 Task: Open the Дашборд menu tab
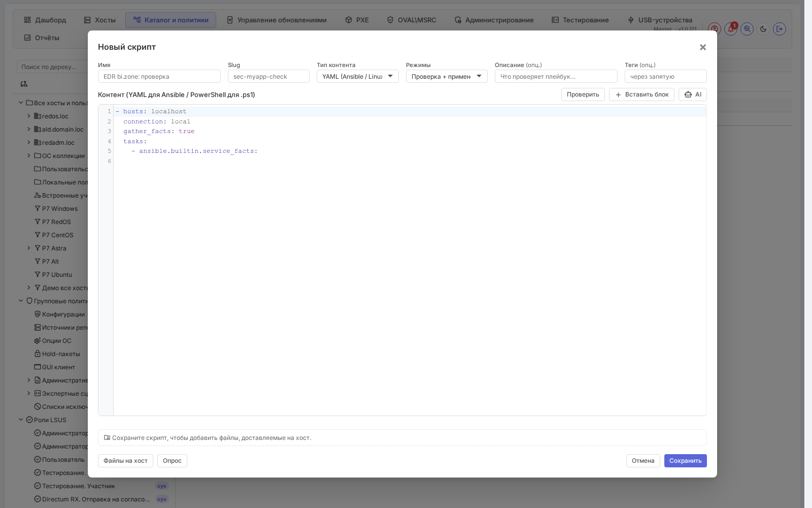pyautogui.click(x=45, y=20)
